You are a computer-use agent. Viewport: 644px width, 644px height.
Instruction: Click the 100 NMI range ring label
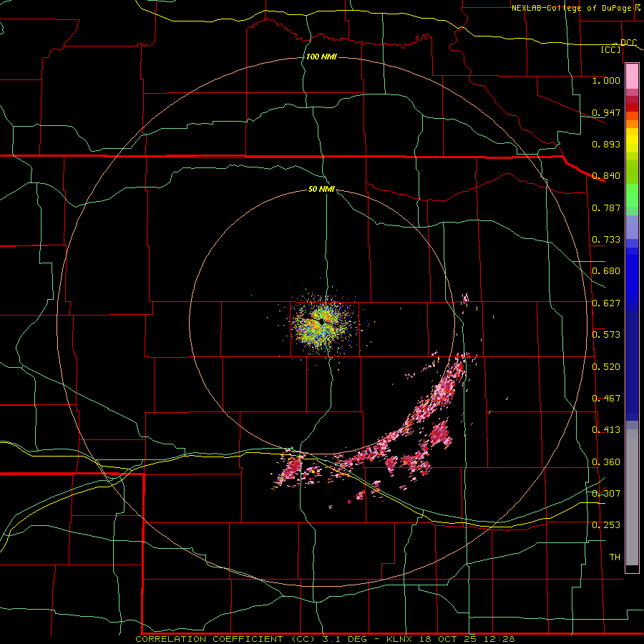click(321, 57)
